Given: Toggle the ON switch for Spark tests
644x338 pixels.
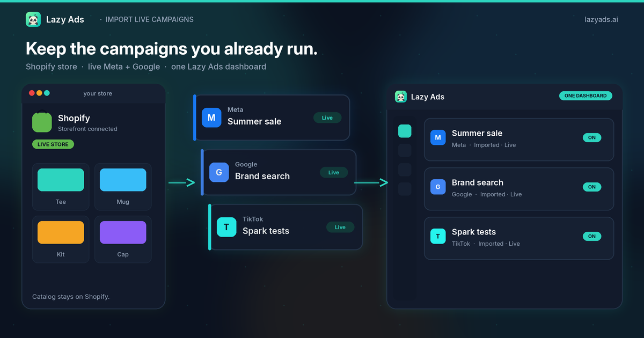Looking at the screenshot, I should tap(592, 236).
